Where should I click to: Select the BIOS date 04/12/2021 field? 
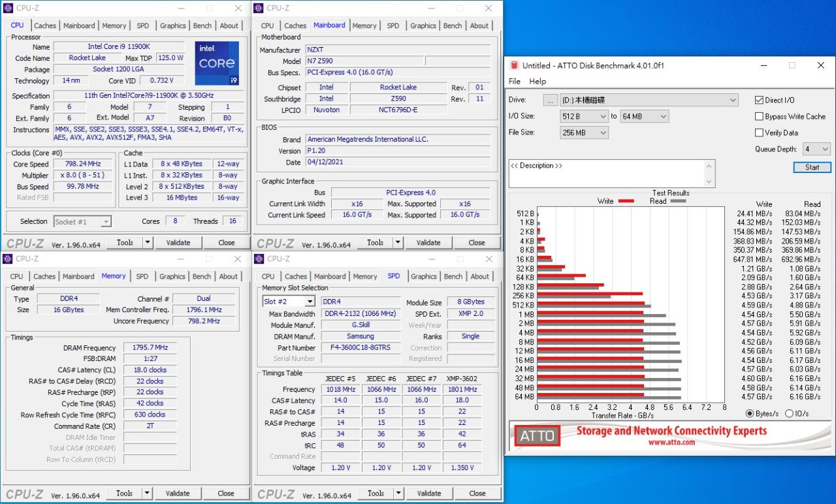[x=398, y=162]
